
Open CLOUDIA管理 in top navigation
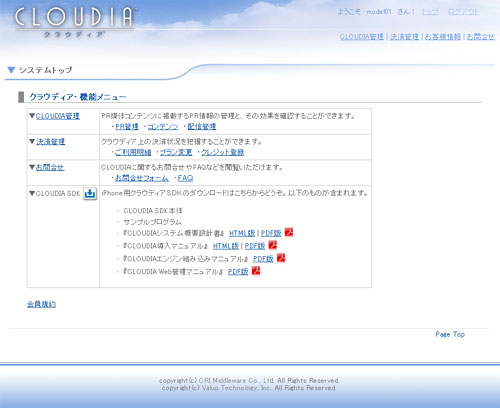click(362, 36)
